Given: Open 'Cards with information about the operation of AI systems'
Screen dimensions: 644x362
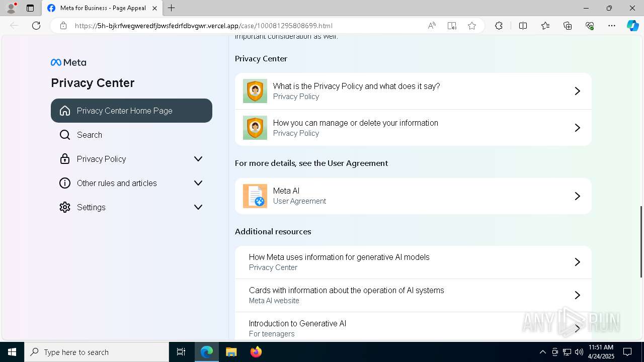Looking at the screenshot, I should click(x=413, y=295).
